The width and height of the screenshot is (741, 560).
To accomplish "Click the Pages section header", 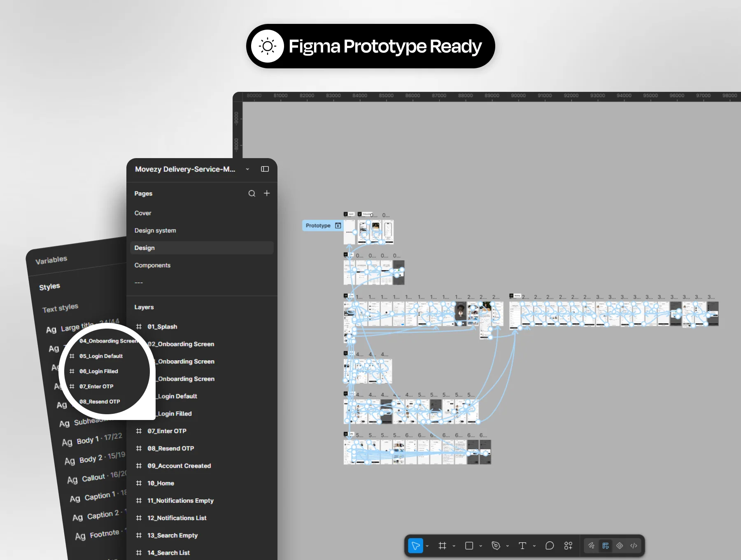I will [x=143, y=194].
